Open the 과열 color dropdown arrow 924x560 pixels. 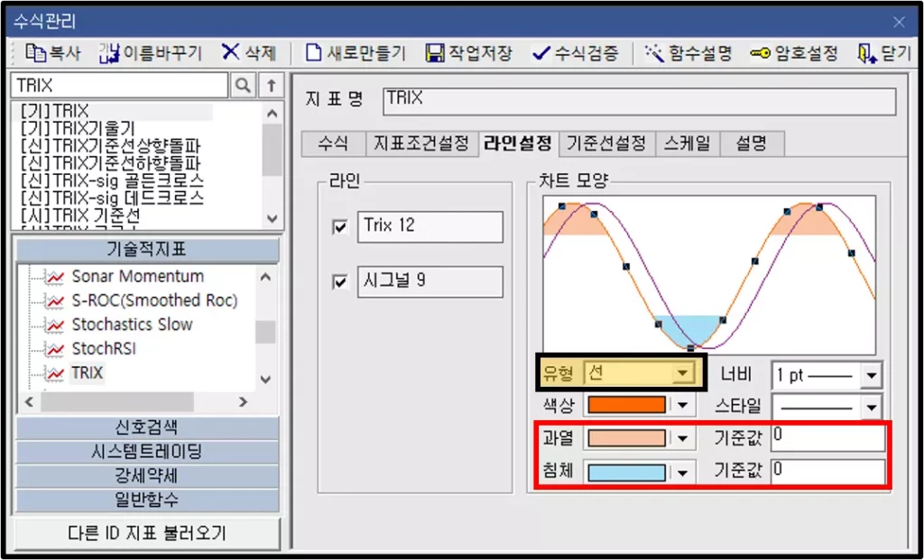tap(683, 438)
